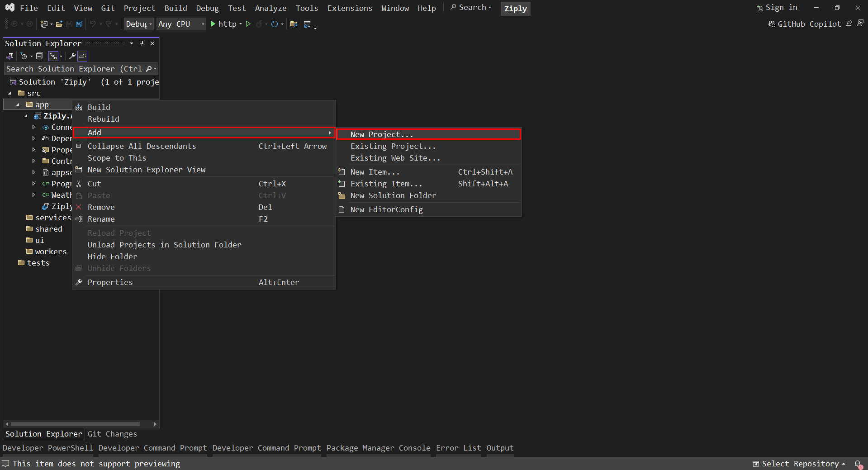This screenshot has width=868, height=470.
Task: Collapse the app folder tree node
Action: (18, 104)
